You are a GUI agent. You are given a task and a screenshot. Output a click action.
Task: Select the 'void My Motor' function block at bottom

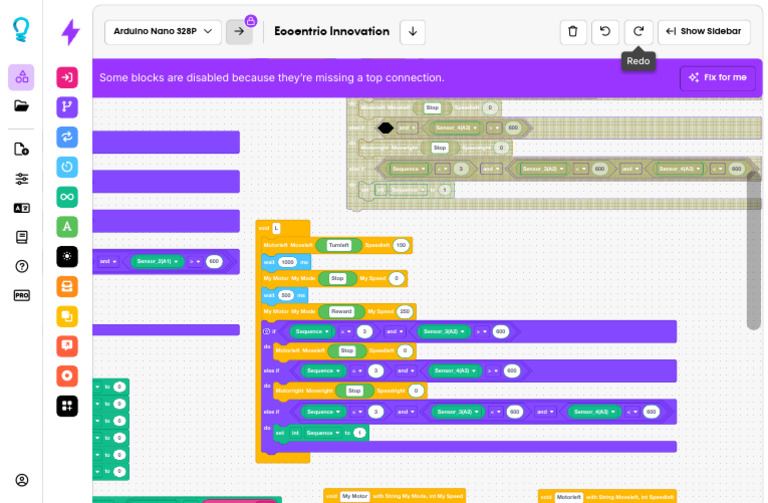point(394,496)
